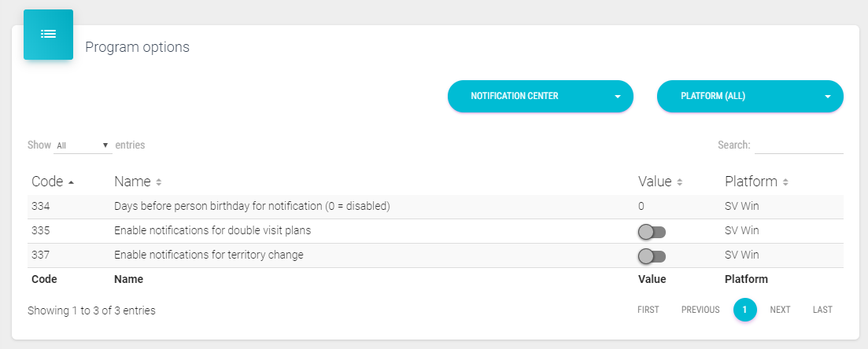Expand the Platform (All) filter dropdown
Screen dimensions: 868x349
749,97
